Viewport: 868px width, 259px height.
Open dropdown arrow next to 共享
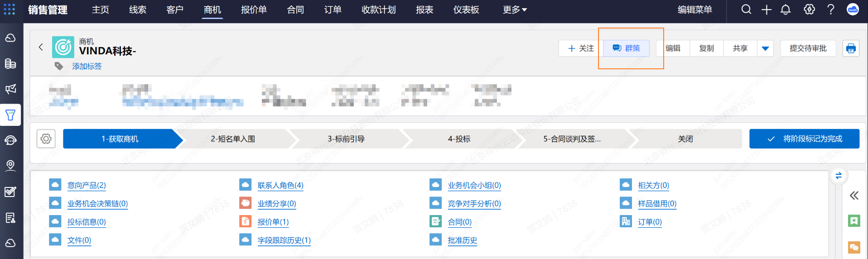(x=765, y=48)
